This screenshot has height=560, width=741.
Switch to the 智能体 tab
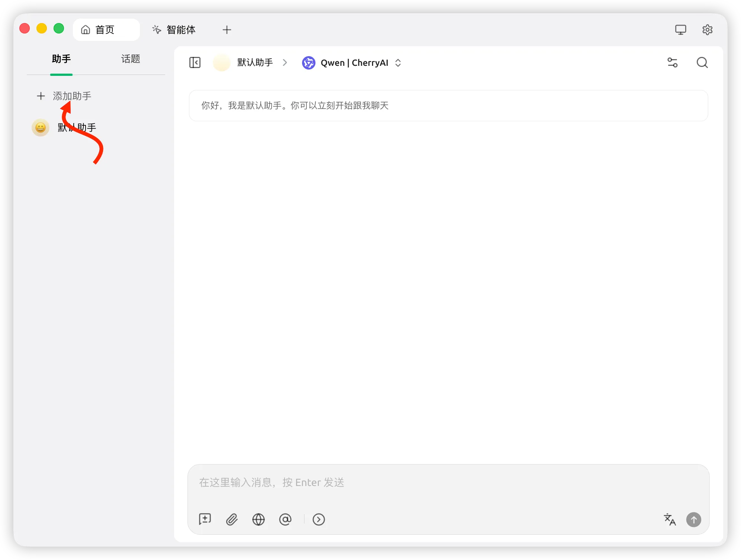[174, 29]
